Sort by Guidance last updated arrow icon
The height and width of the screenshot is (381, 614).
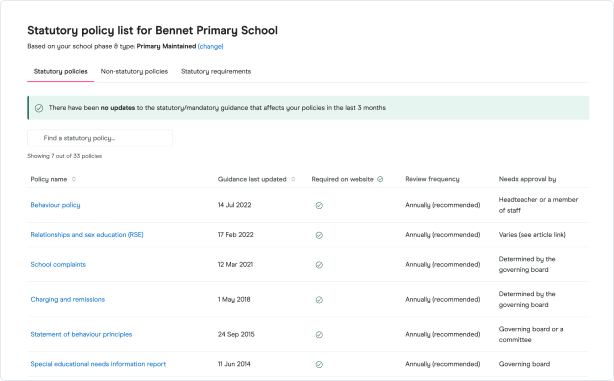293,179
